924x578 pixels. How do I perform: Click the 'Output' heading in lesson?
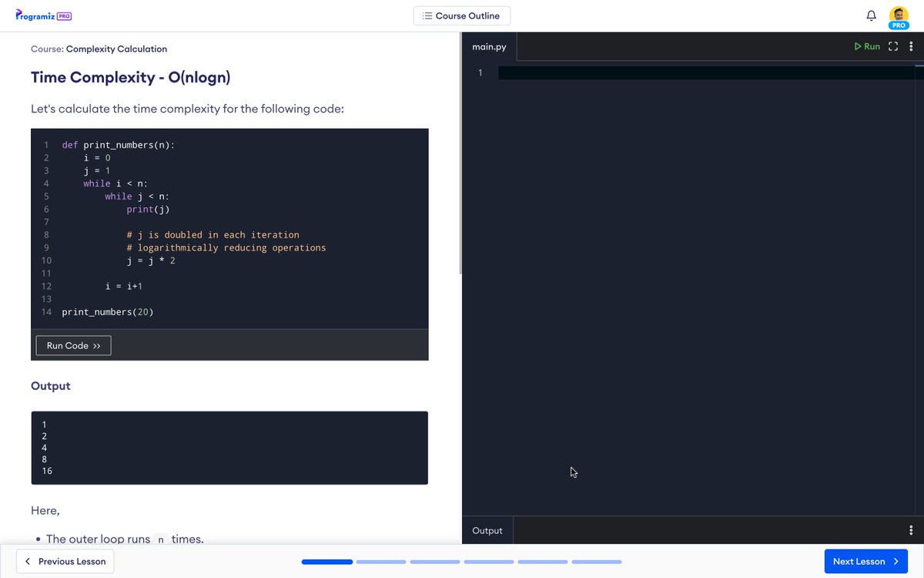click(x=51, y=386)
